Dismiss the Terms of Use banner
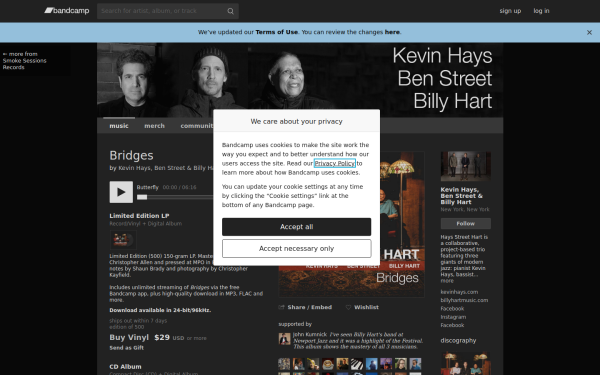The width and height of the screenshot is (600, 375). 589,33
